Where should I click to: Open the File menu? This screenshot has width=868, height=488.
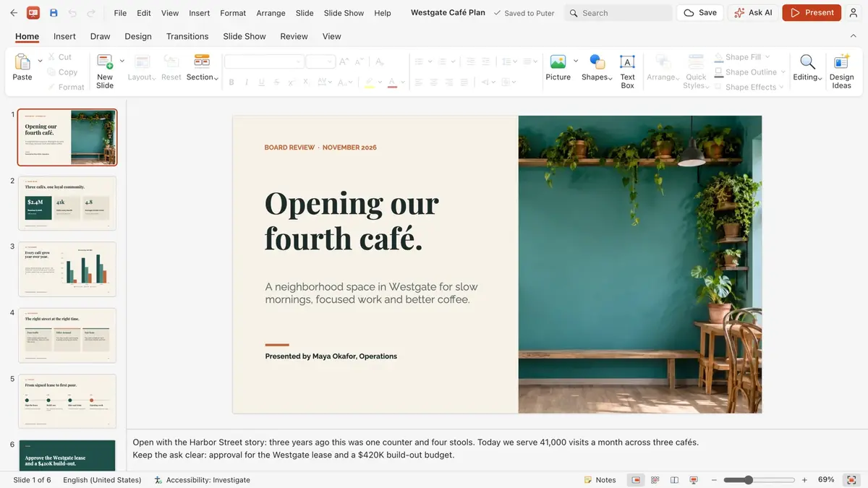[x=120, y=13]
